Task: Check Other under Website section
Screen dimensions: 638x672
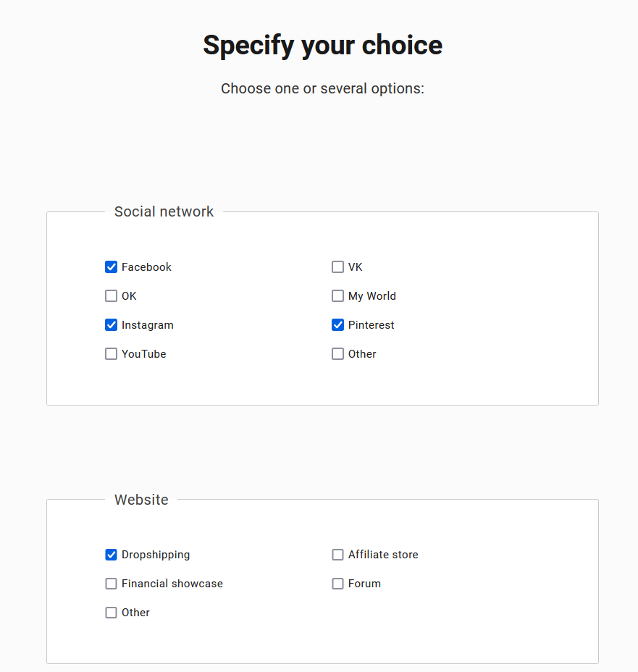Action: point(111,612)
